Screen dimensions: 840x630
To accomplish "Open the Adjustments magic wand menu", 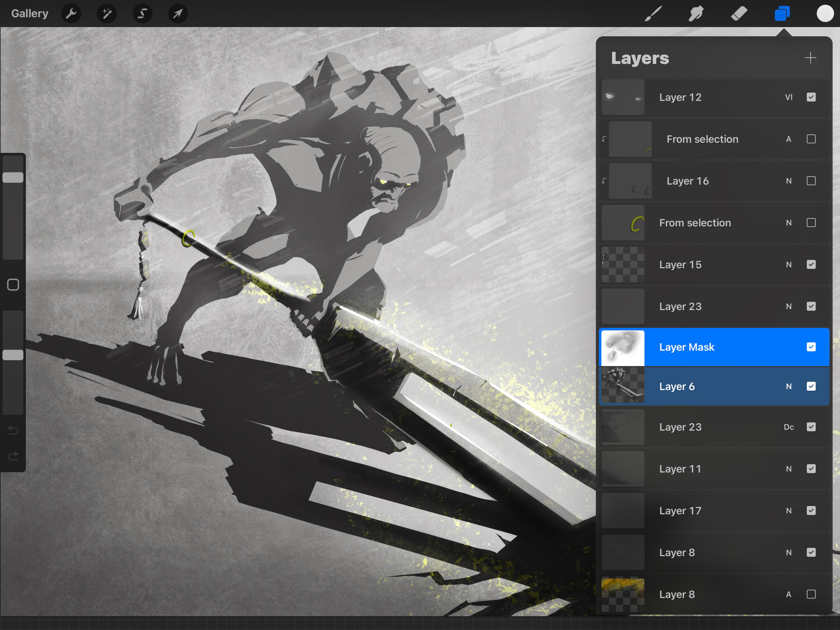I will click(x=107, y=14).
